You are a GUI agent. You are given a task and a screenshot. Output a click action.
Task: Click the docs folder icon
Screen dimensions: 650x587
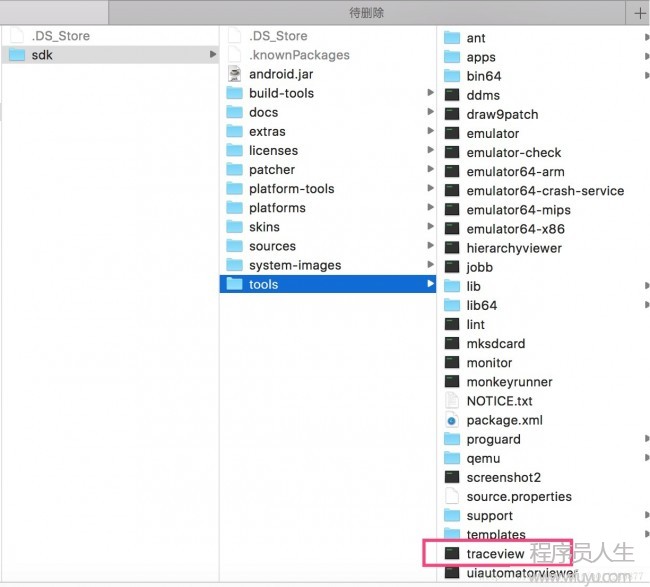(235, 112)
